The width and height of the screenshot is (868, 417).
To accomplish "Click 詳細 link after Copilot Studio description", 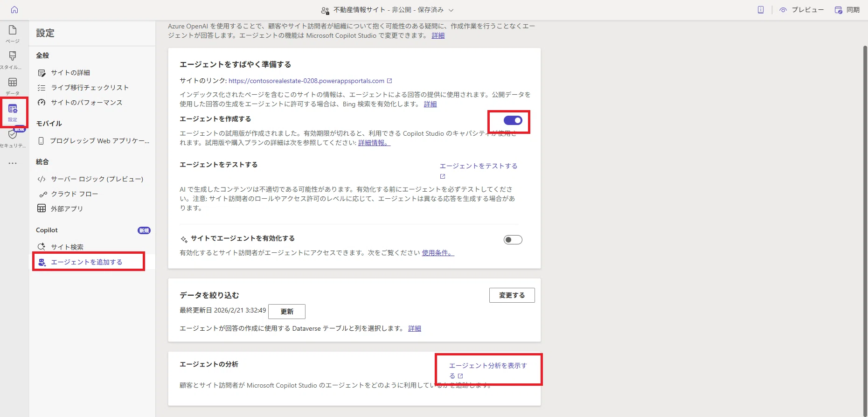I will [438, 35].
